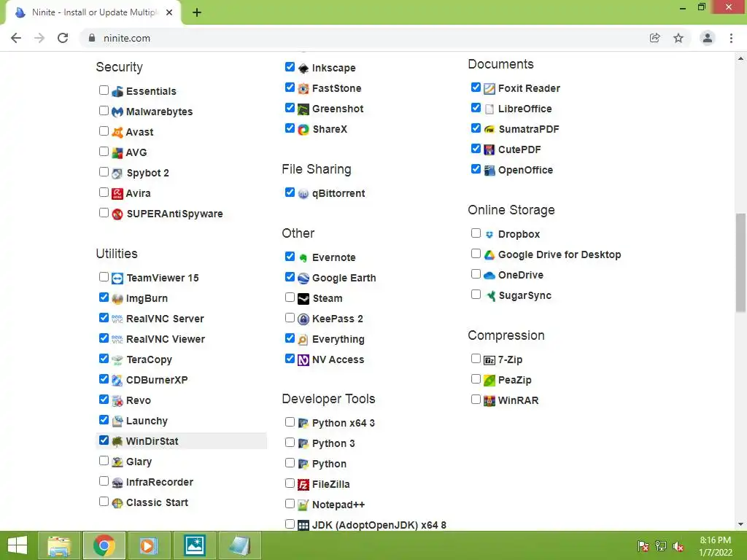This screenshot has width=747, height=560.
Task: Bookmark this page with star icon
Action: [678, 38]
